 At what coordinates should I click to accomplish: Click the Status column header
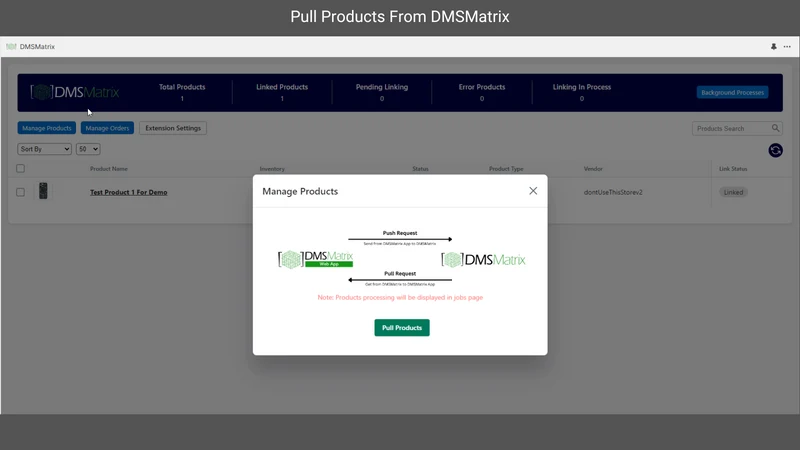[420, 169]
